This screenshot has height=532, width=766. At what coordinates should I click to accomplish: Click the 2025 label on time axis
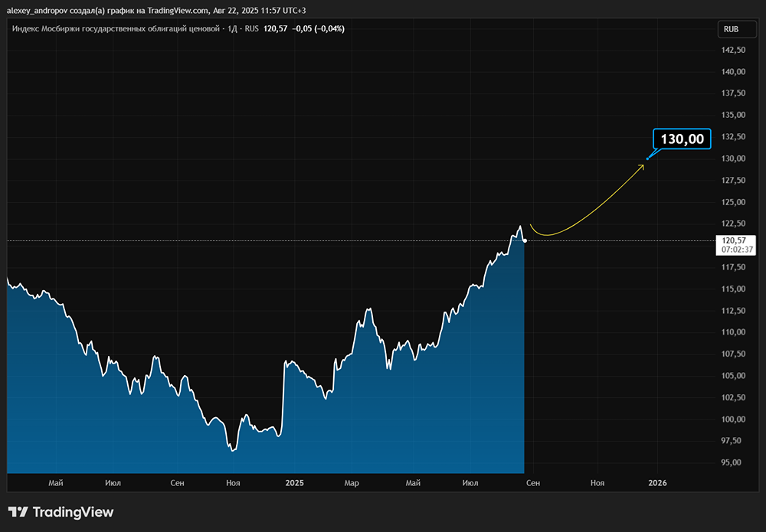[x=294, y=483]
